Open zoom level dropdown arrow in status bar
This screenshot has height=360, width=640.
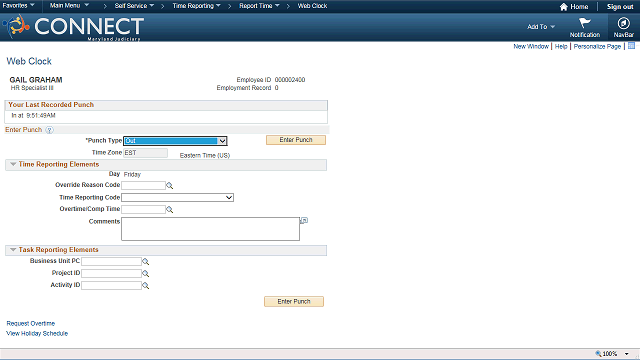tap(627, 354)
